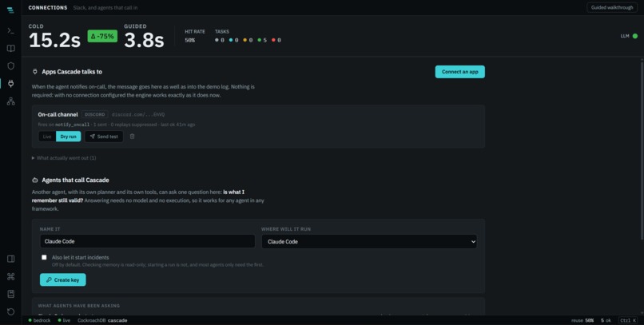The width and height of the screenshot is (644, 325).
Task: Click Connect an app button
Action: coord(460,72)
